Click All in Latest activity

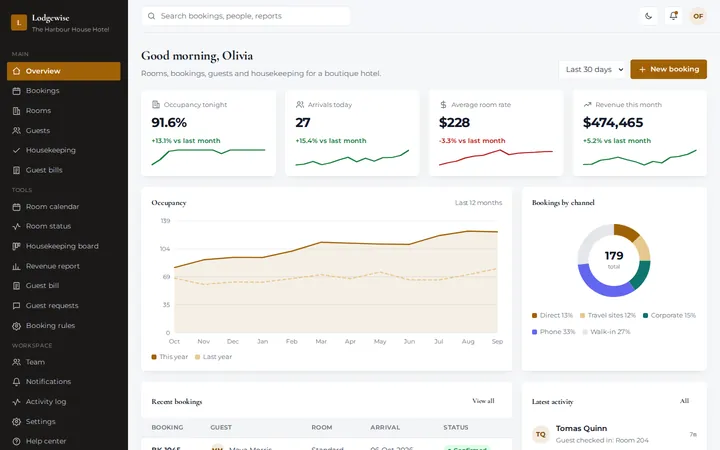pyautogui.click(x=684, y=401)
